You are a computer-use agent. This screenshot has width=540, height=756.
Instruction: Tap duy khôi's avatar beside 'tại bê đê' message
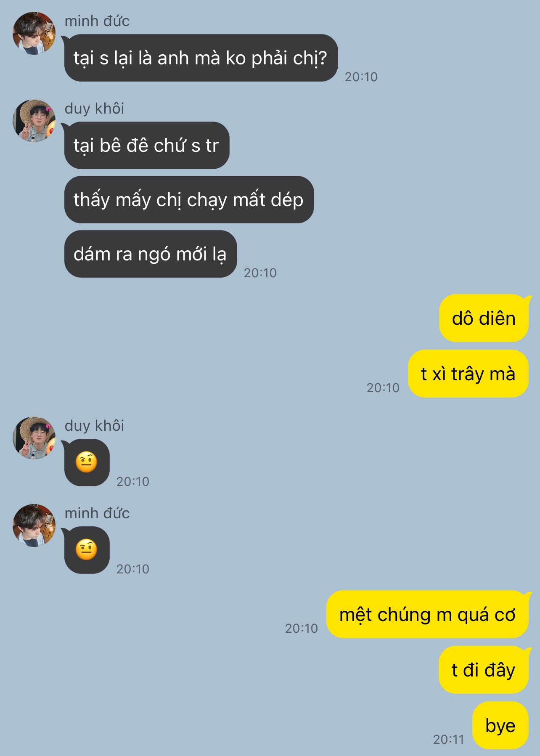pos(34,121)
